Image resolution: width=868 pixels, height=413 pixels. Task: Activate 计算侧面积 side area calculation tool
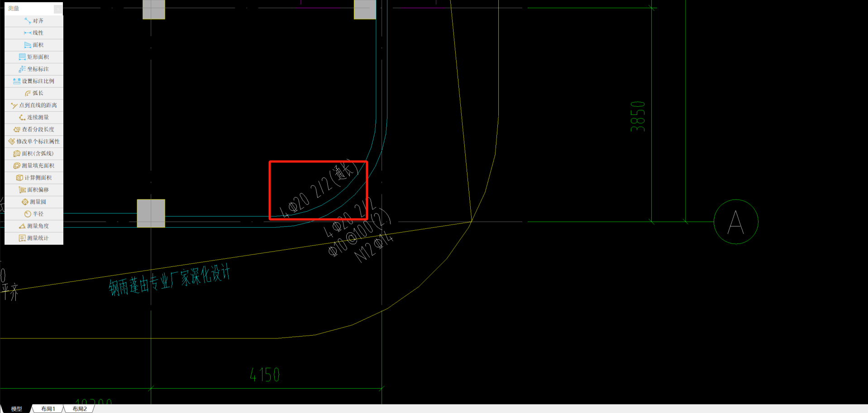pos(34,177)
